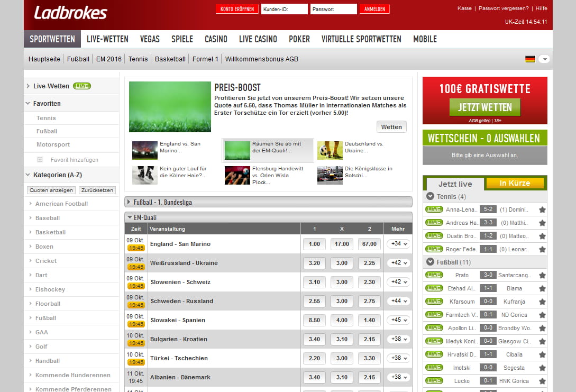Open the Casino main tab
The image size is (576, 392).
[216, 39]
